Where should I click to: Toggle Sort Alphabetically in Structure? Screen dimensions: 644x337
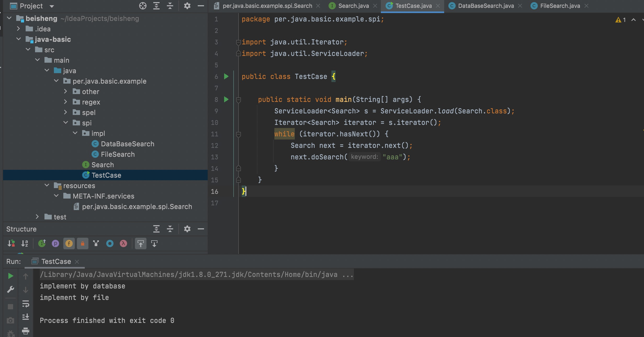pos(25,243)
